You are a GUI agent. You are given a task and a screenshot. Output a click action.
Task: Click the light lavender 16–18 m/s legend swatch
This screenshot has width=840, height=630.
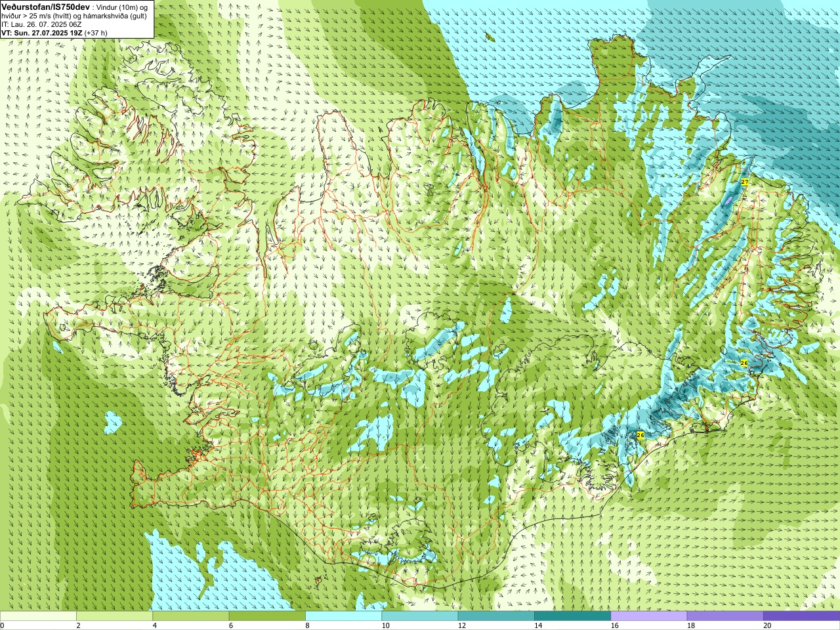click(x=649, y=616)
